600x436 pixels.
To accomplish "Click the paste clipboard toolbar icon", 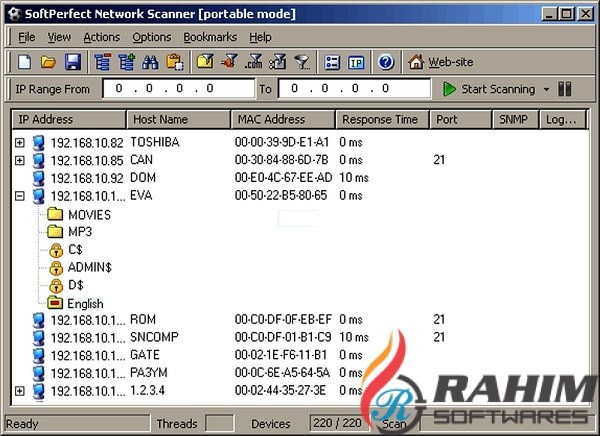I will [x=174, y=62].
